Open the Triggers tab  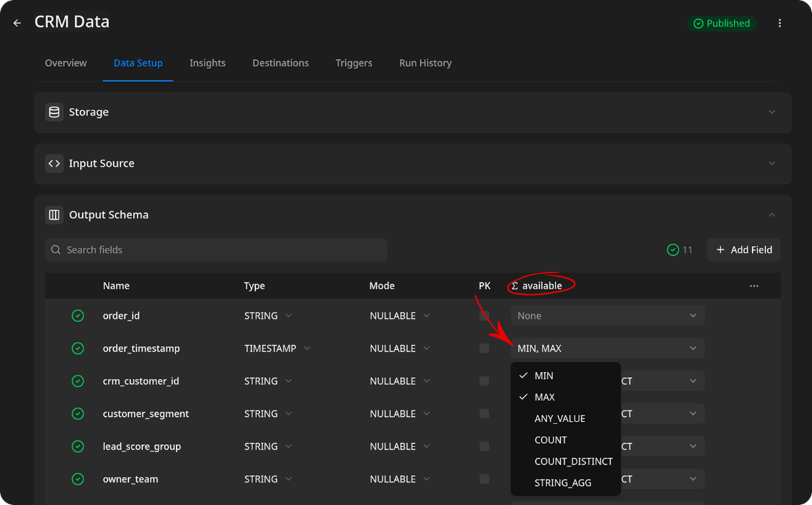(x=354, y=63)
